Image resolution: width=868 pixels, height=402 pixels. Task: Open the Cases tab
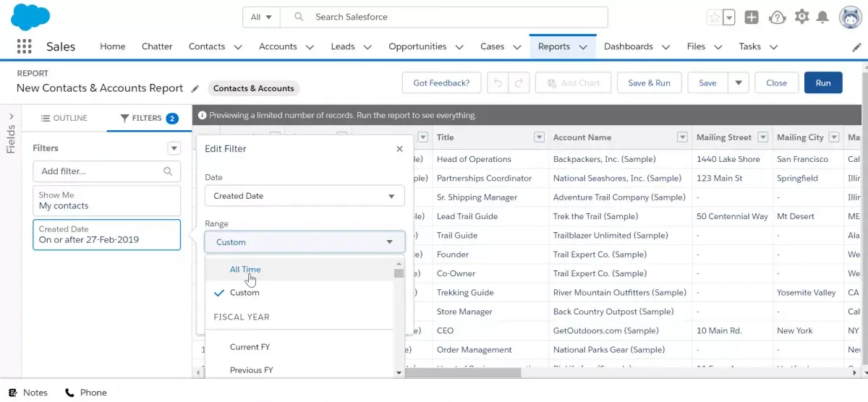point(493,46)
